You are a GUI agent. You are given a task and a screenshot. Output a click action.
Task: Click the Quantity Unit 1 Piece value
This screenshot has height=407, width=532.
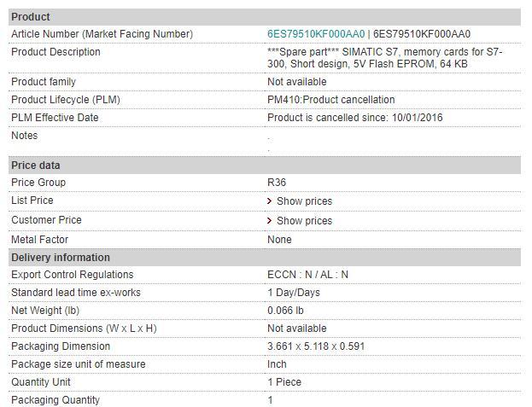(x=284, y=382)
